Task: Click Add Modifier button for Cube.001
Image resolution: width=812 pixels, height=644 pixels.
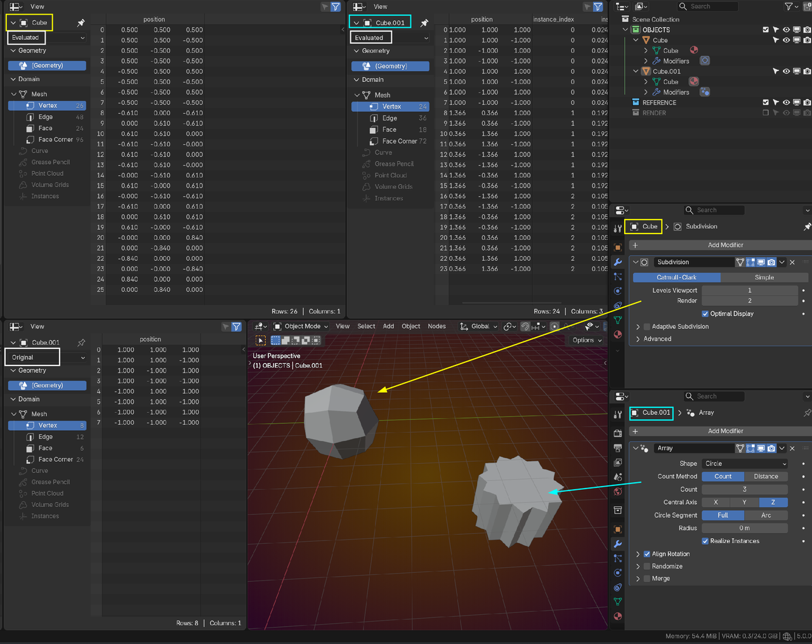Action: [x=725, y=431]
